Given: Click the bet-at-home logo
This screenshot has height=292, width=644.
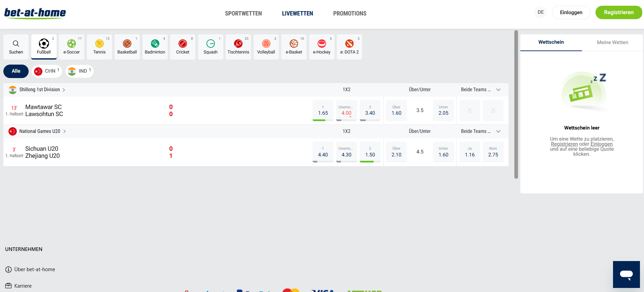Looking at the screenshot, I should (35, 13).
